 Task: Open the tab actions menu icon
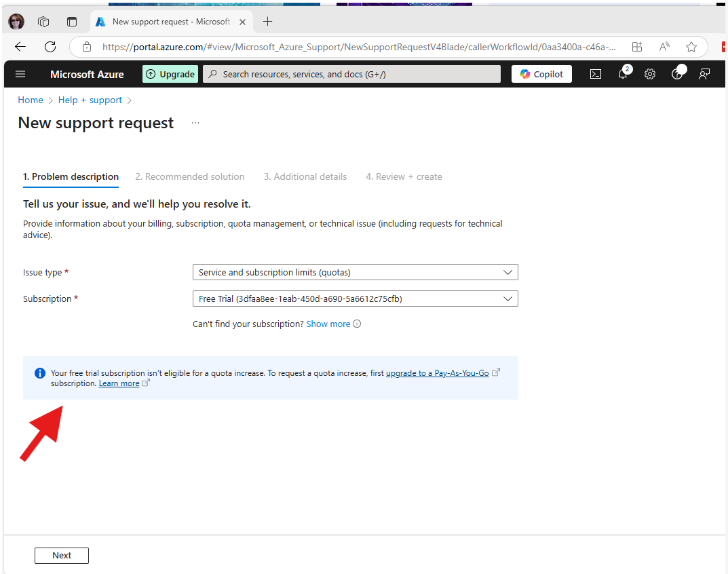tap(72, 22)
